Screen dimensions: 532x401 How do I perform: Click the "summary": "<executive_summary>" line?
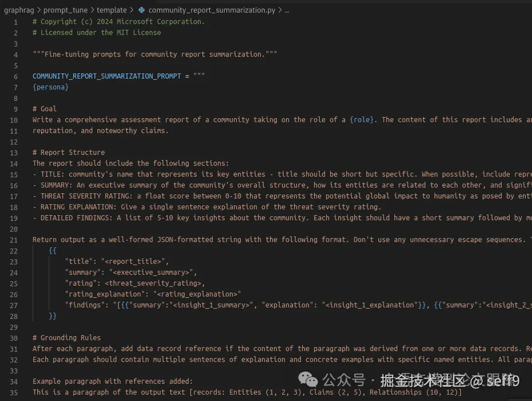pos(131,272)
